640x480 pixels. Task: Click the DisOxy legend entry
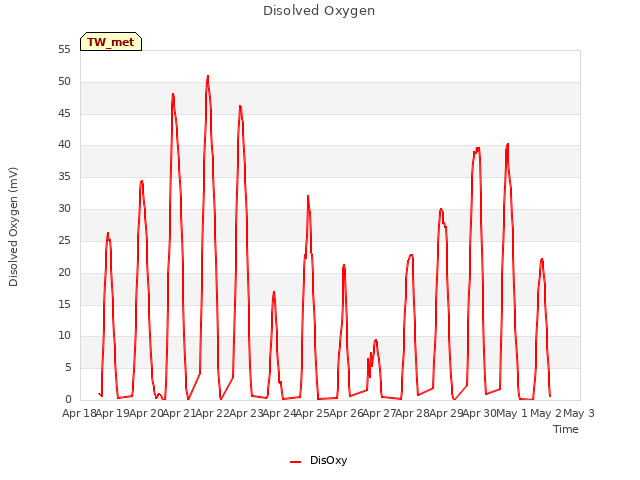click(318, 460)
